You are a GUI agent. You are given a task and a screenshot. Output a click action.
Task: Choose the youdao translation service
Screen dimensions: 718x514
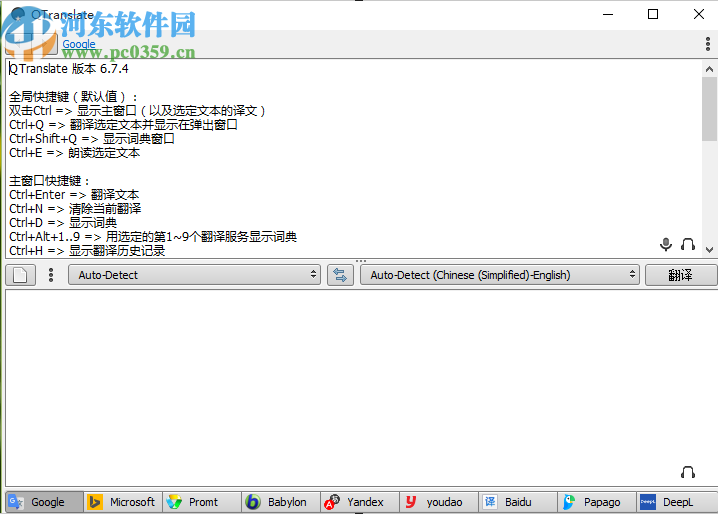click(x=439, y=502)
